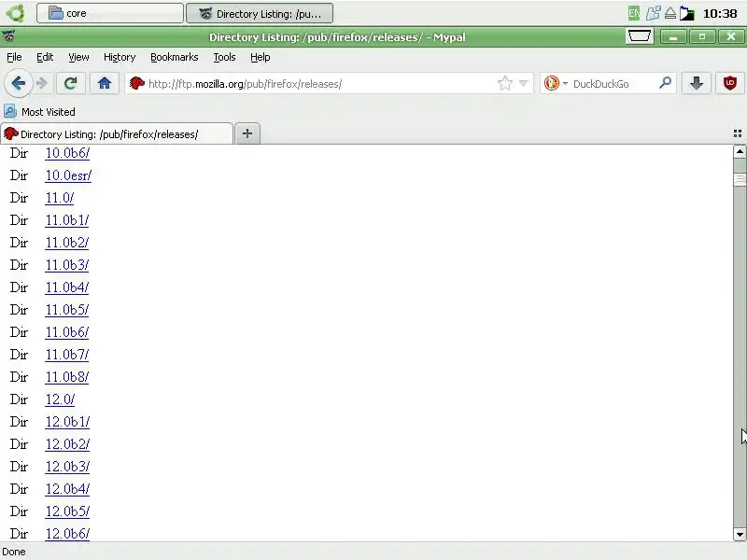Click the Forward arrow button
The width and height of the screenshot is (747, 560).
[42, 84]
